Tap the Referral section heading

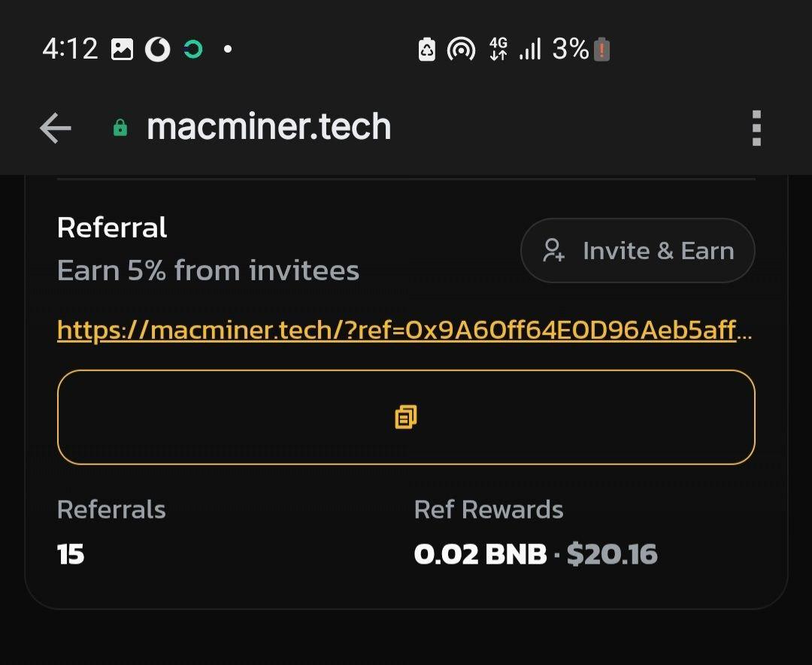point(112,228)
